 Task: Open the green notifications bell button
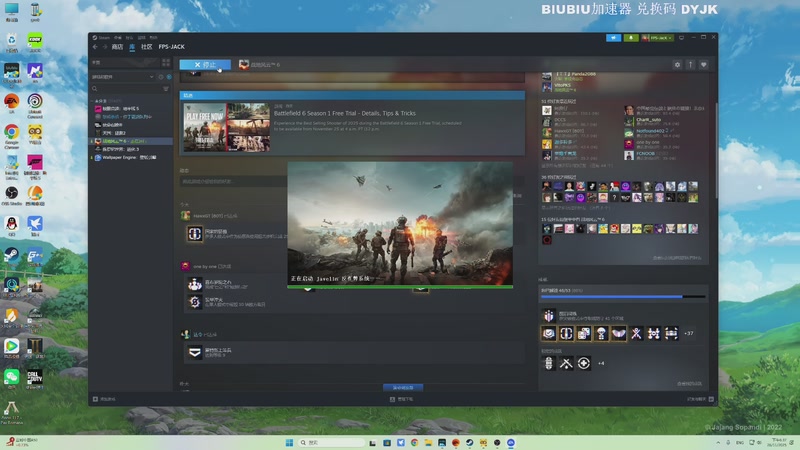[631, 38]
